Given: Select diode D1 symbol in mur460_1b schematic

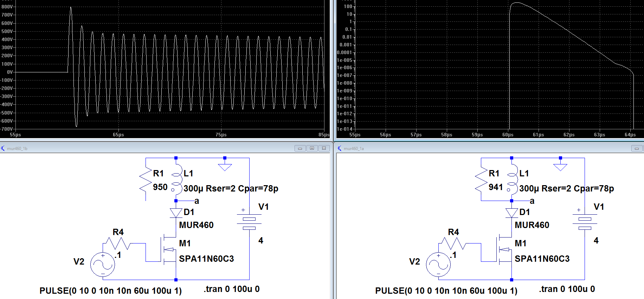Looking at the screenshot, I should [176, 213].
